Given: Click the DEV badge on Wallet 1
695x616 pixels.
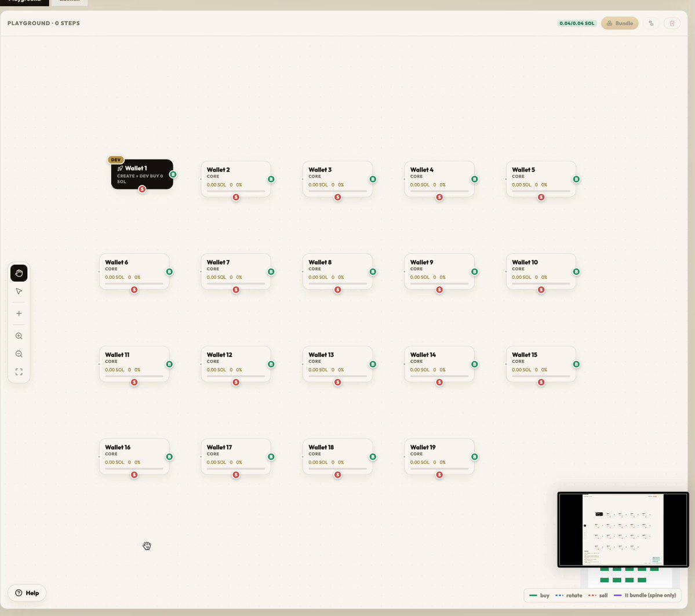Looking at the screenshot, I should [x=116, y=159].
